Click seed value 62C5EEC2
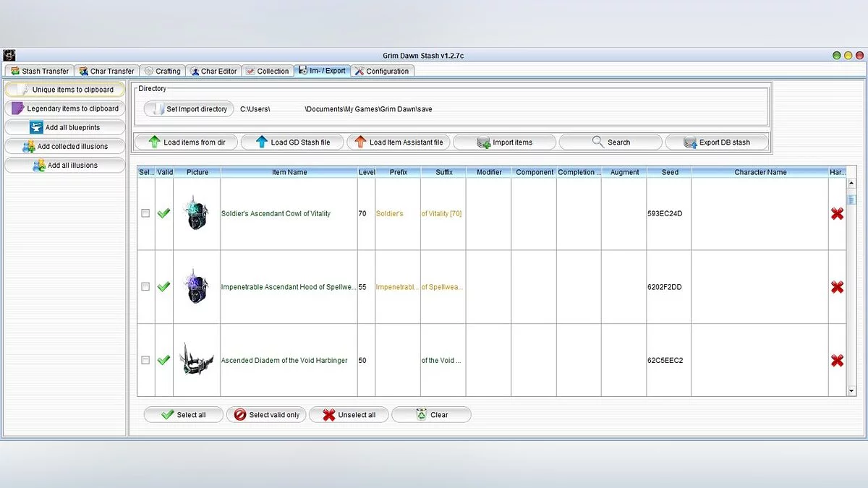The width and height of the screenshot is (868, 488). tap(665, 360)
